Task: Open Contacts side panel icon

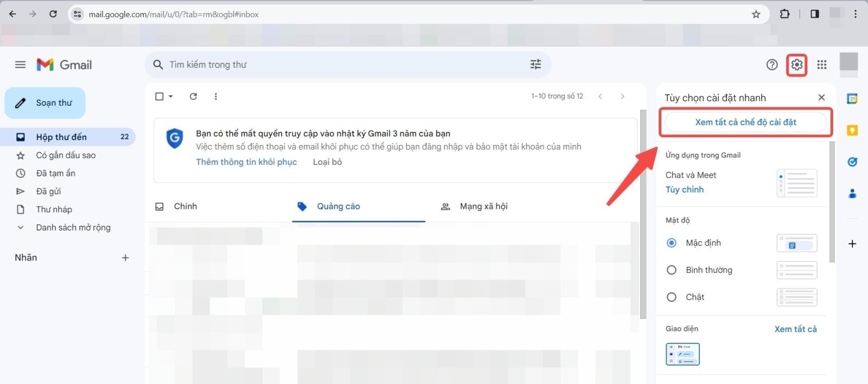Action: point(852,193)
